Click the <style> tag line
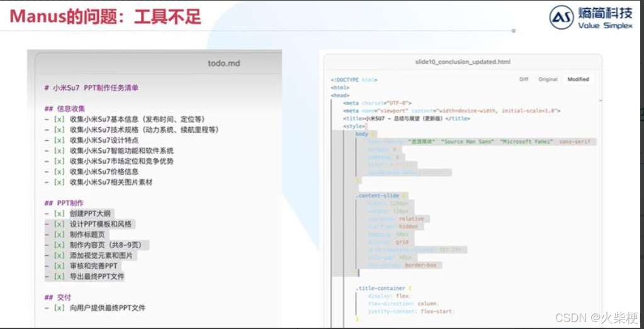This screenshot has width=644, height=329. (x=354, y=126)
